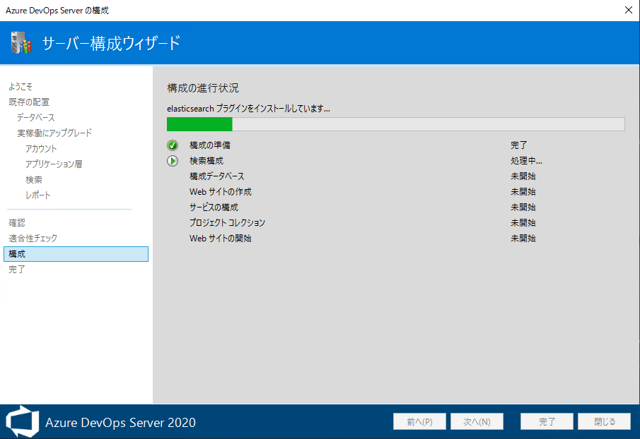The image size is (640, 439).
Task: Select アカウント step in the sidebar
Action: [41, 149]
